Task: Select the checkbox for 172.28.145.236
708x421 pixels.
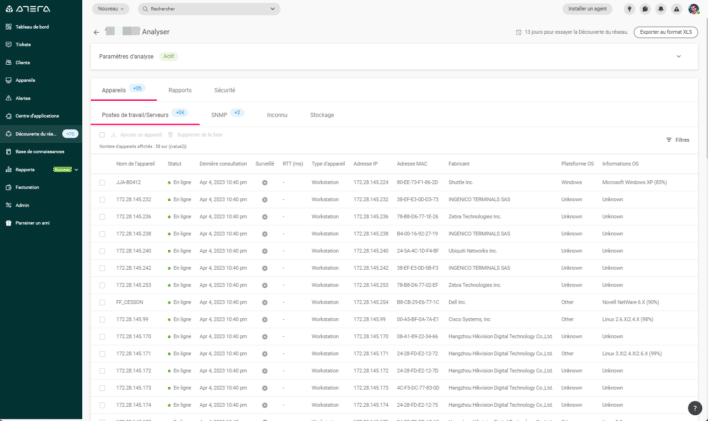Action: click(102, 216)
